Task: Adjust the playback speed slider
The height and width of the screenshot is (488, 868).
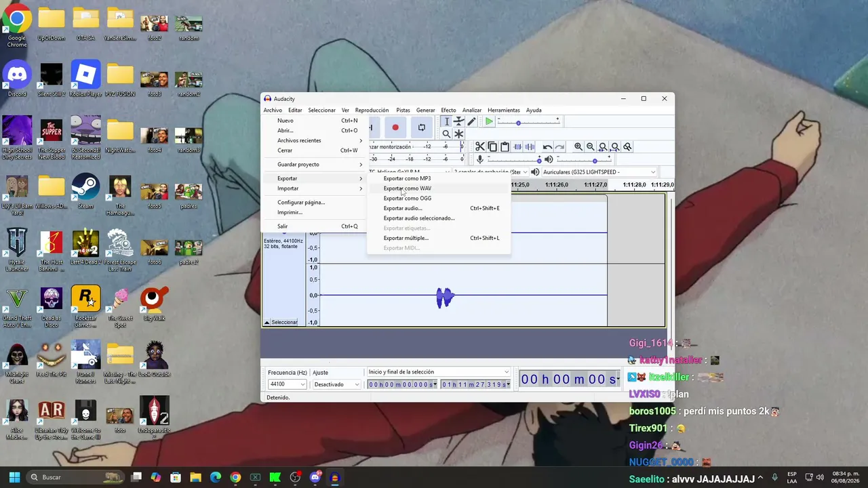Action: click(529, 122)
